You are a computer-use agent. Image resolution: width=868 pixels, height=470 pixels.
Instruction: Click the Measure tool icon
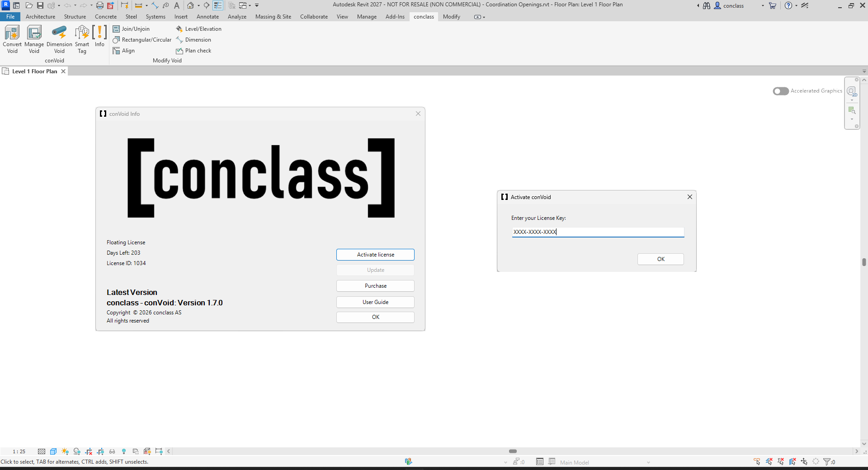138,5
